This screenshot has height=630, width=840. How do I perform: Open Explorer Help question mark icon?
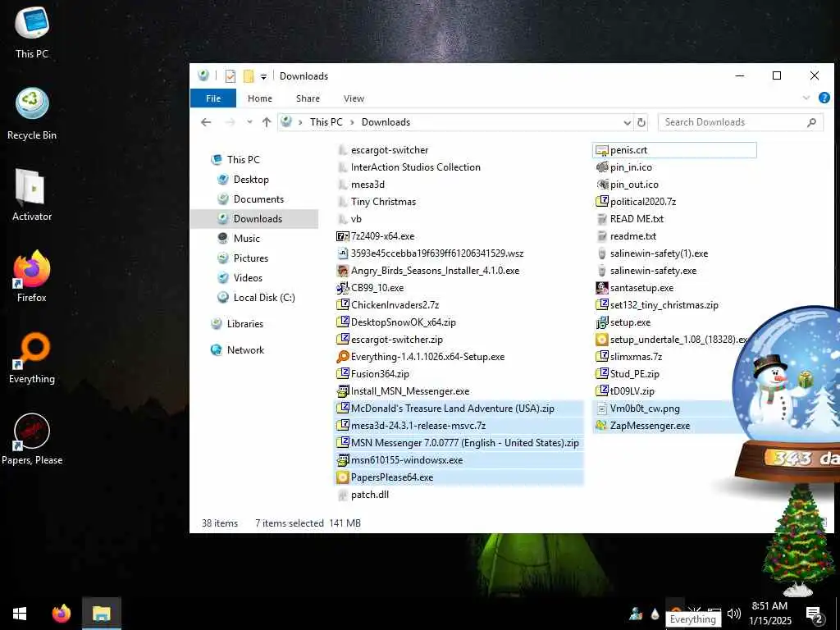[x=824, y=98]
